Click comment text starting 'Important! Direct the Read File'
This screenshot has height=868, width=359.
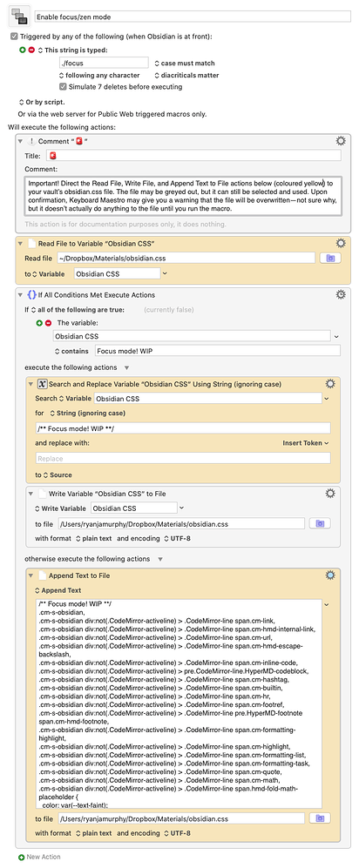click(183, 195)
